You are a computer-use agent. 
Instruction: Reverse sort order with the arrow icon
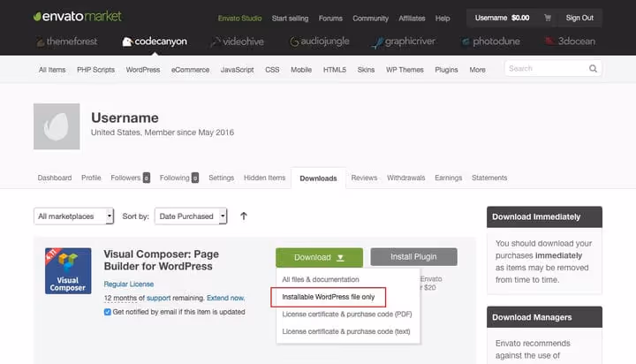pos(244,216)
